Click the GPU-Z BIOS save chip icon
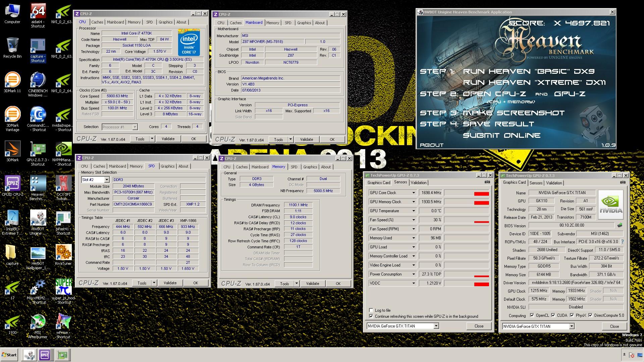 [x=620, y=225]
